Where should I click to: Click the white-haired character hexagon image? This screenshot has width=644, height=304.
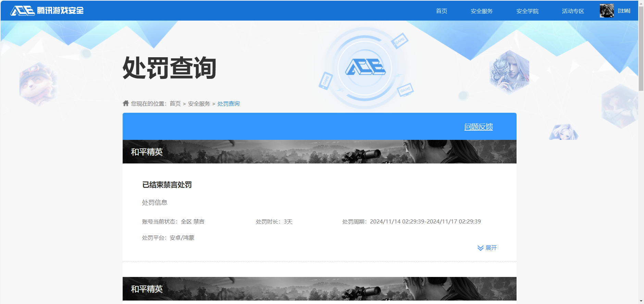tap(509, 72)
